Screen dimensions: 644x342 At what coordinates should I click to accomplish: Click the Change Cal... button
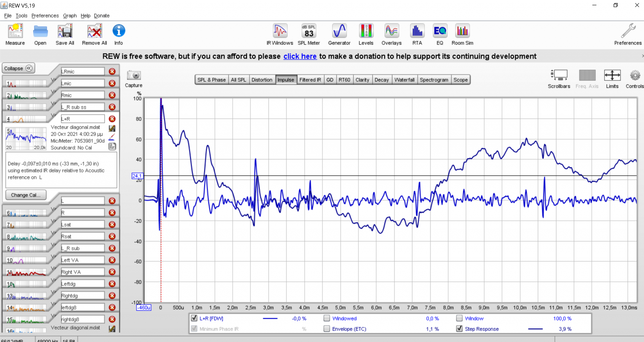tap(26, 195)
